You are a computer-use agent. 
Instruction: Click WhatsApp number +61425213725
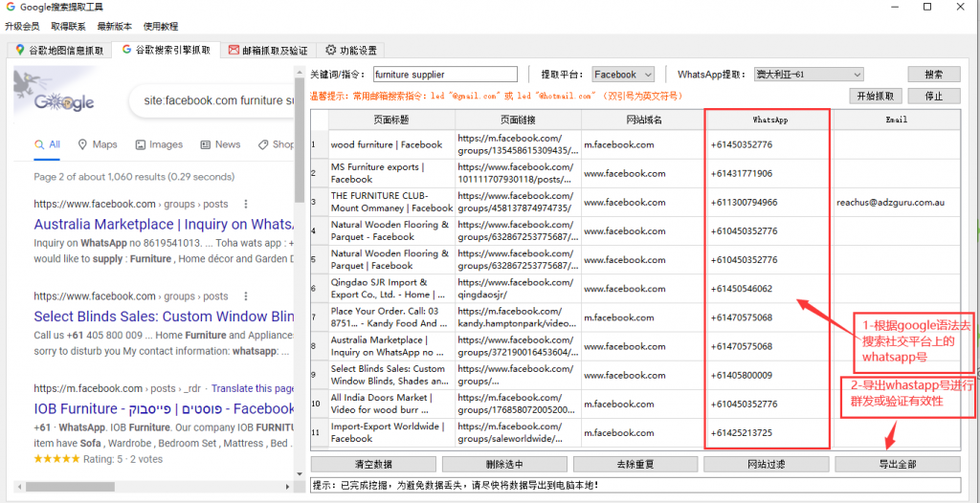click(742, 432)
